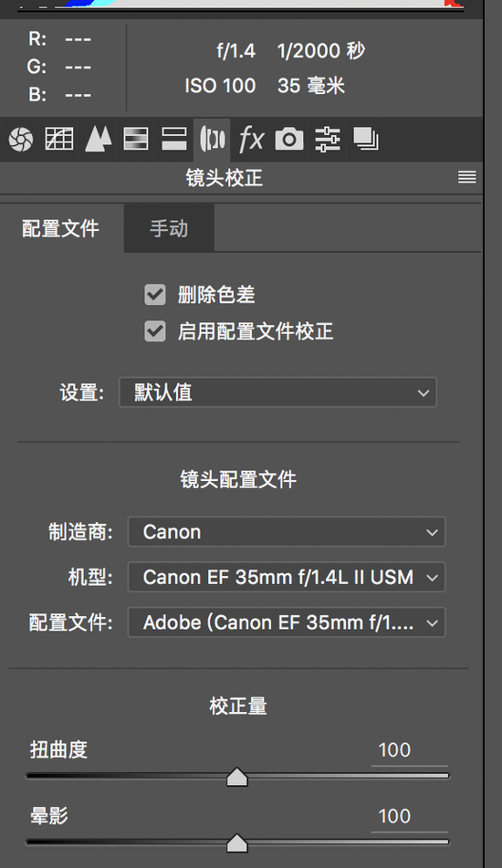Open the 机型 lens model dropdown
The image size is (502, 868).
pos(287,578)
